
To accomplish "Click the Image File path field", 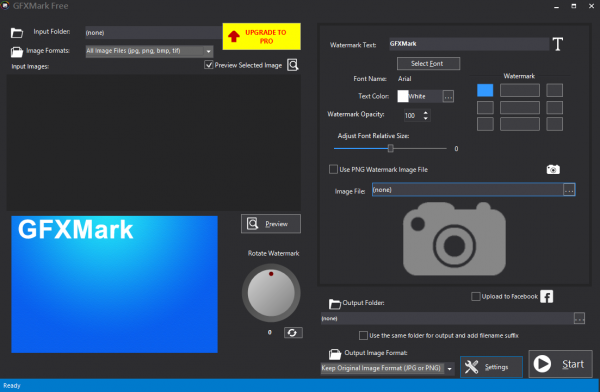I will tap(468, 189).
